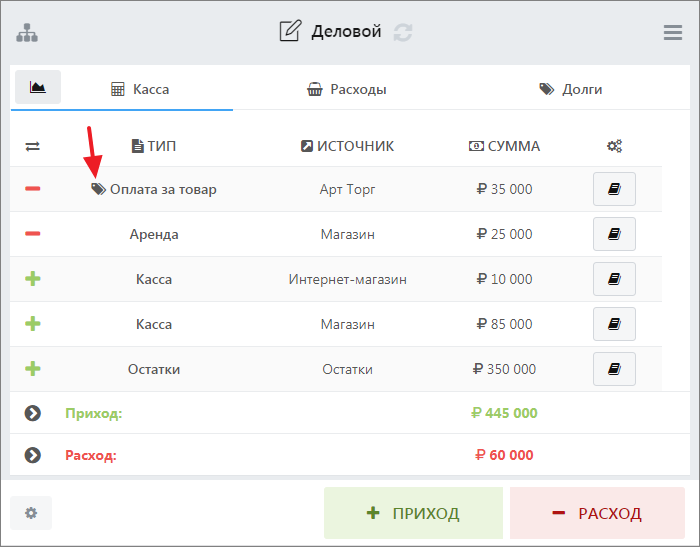Screen dimensions: 700x547
Task: Expand the Приход total row
Action: click(x=33, y=413)
